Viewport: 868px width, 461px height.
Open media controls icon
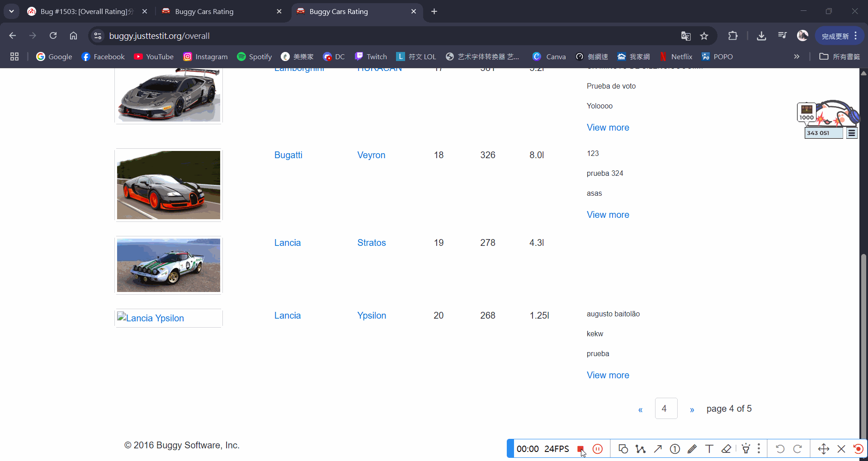click(x=782, y=36)
